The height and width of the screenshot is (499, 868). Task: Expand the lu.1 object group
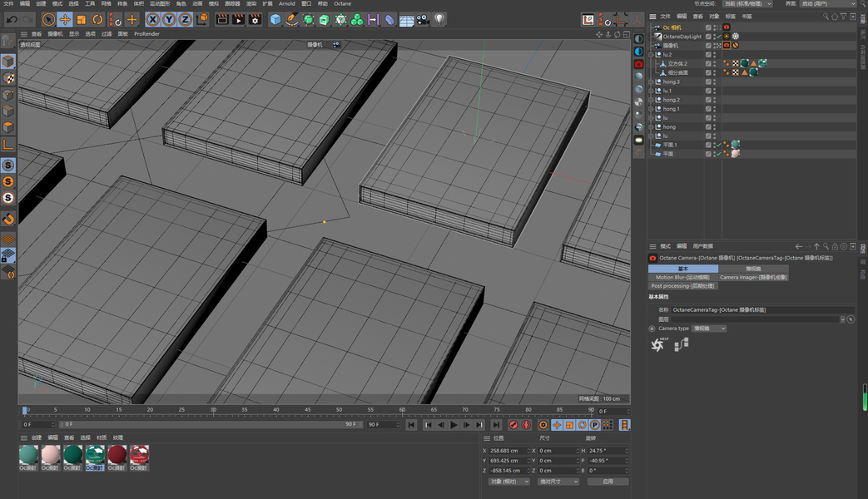[651, 91]
